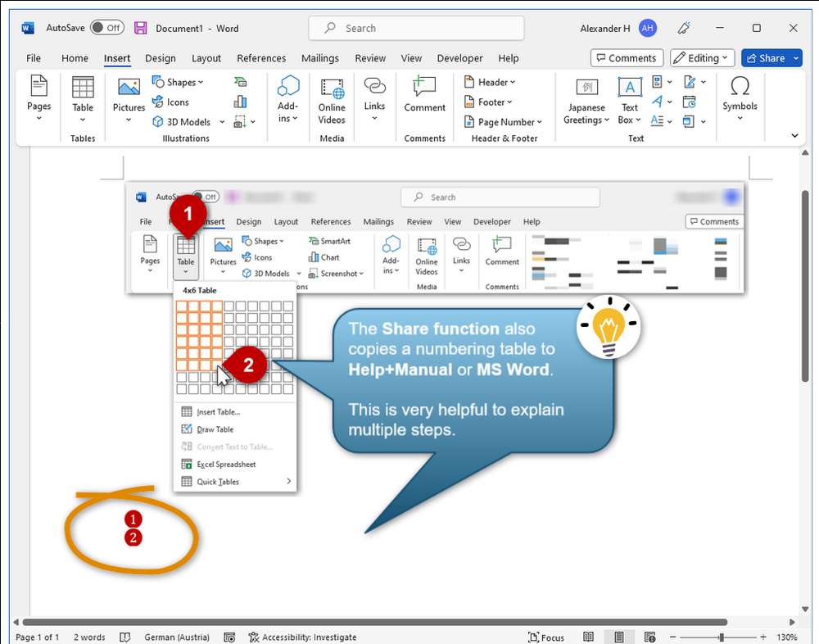This screenshot has height=644, width=819.
Task: Click the zoom out minus button
Action: [674, 637]
